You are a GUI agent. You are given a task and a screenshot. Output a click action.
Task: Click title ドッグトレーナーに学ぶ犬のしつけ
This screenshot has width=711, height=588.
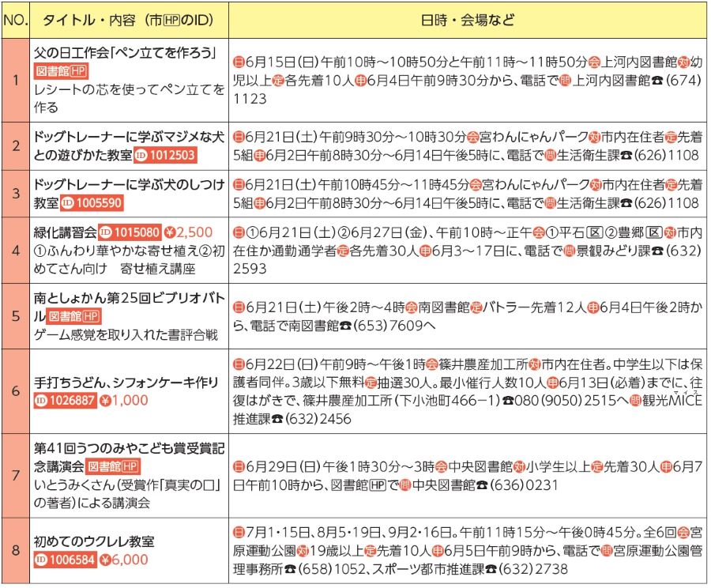(130, 184)
